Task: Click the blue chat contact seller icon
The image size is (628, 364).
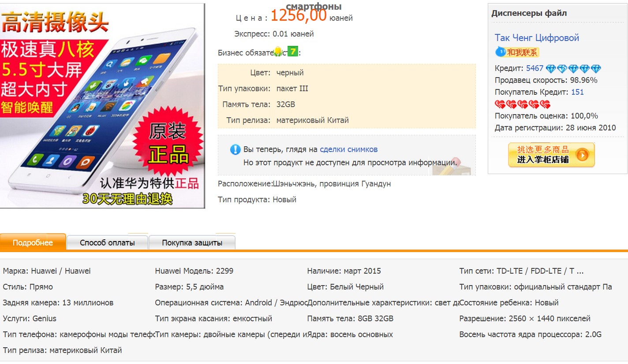Action: [x=500, y=52]
